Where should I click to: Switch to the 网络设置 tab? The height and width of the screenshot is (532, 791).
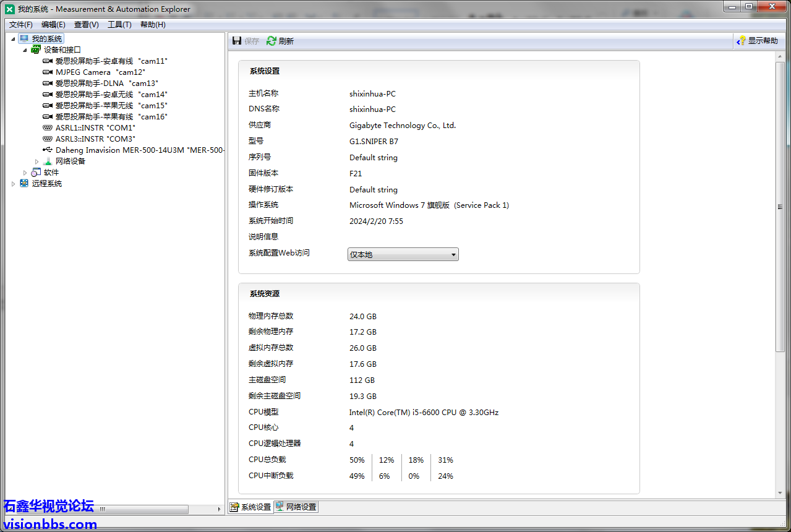tap(296, 507)
